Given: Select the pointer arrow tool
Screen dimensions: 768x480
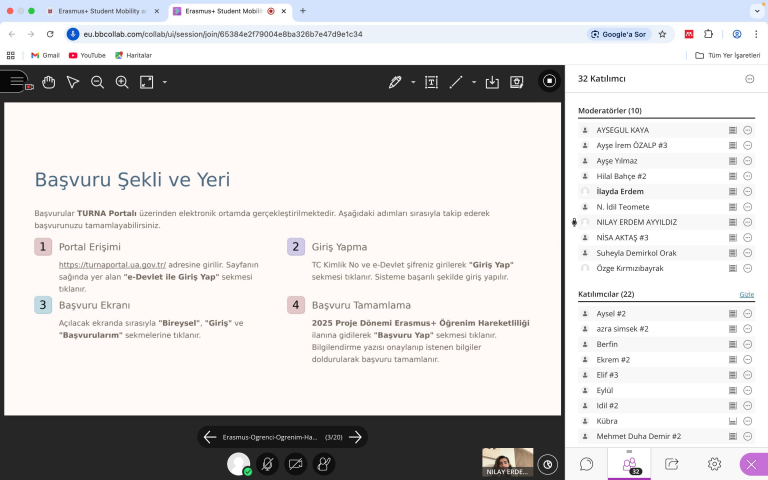Looking at the screenshot, I should coord(72,81).
